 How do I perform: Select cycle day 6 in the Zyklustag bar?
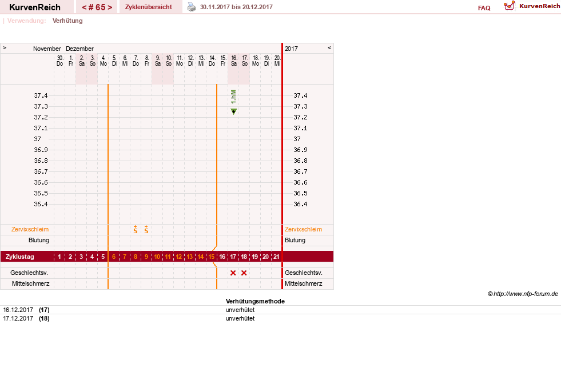pos(114,257)
